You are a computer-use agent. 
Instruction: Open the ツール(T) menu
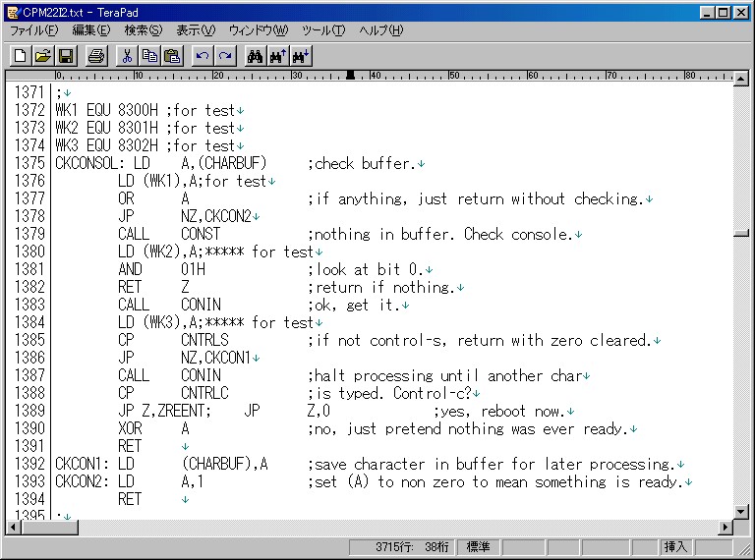tap(323, 30)
